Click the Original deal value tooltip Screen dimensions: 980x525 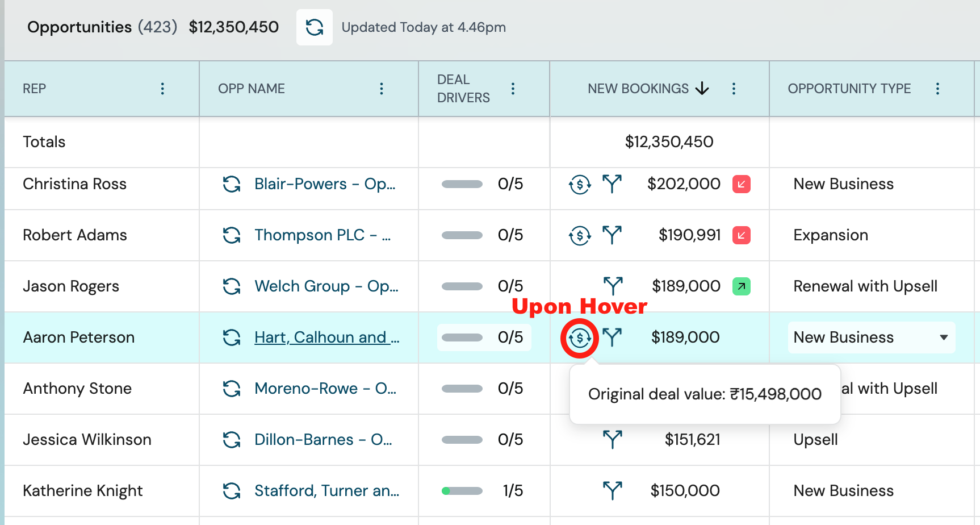click(x=705, y=394)
